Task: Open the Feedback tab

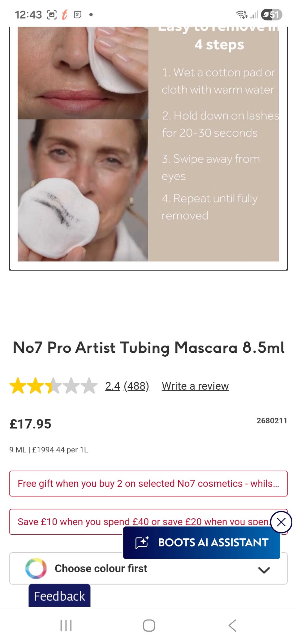Action: click(59, 596)
